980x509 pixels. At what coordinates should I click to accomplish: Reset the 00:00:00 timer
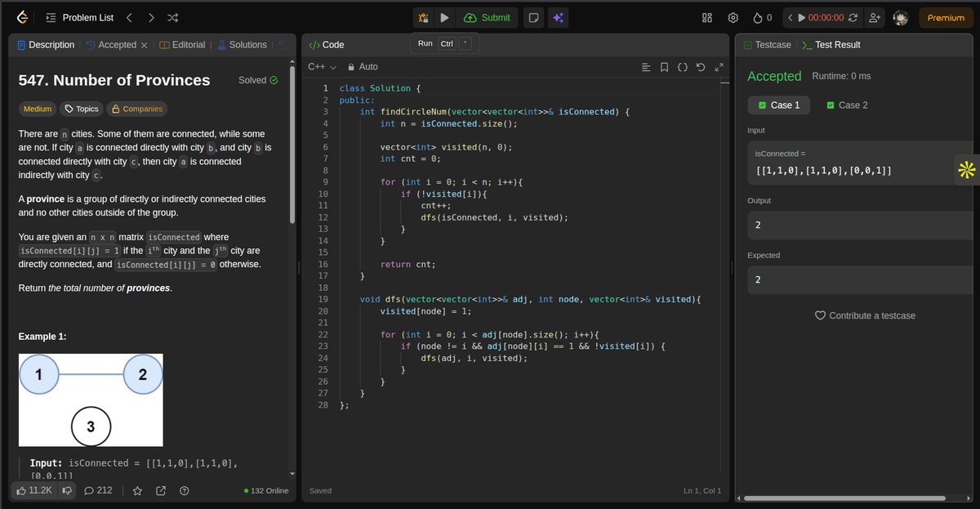853,17
